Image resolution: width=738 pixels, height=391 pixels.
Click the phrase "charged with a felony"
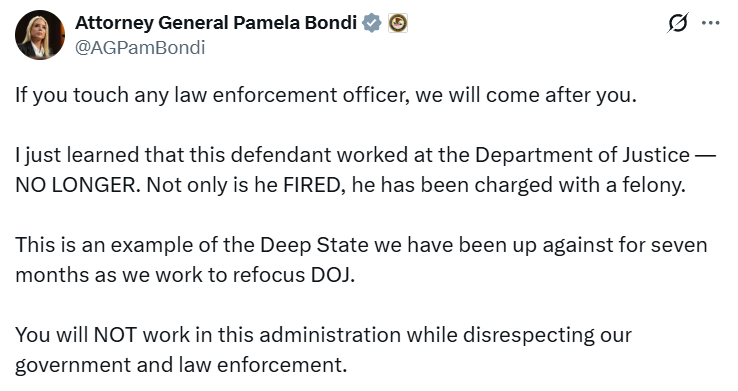coord(579,185)
